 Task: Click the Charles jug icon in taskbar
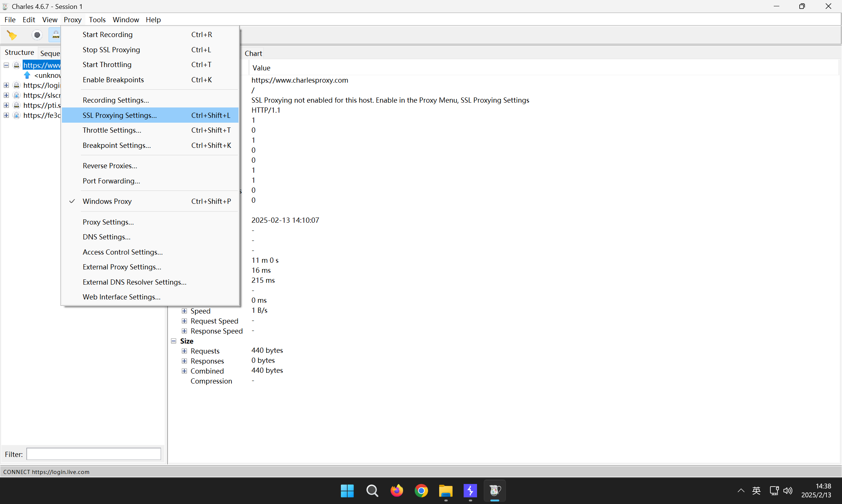pyautogui.click(x=494, y=491)
